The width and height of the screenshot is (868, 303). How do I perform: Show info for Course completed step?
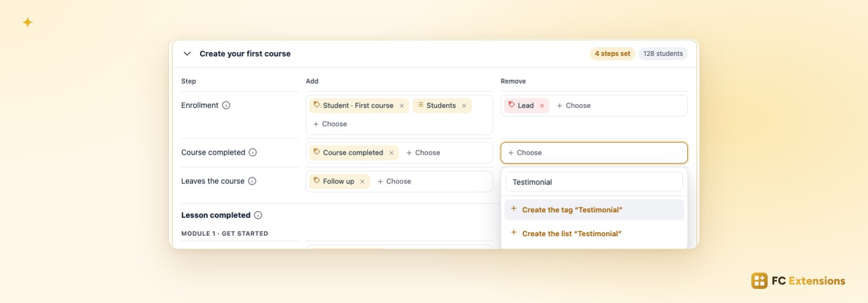253,153
